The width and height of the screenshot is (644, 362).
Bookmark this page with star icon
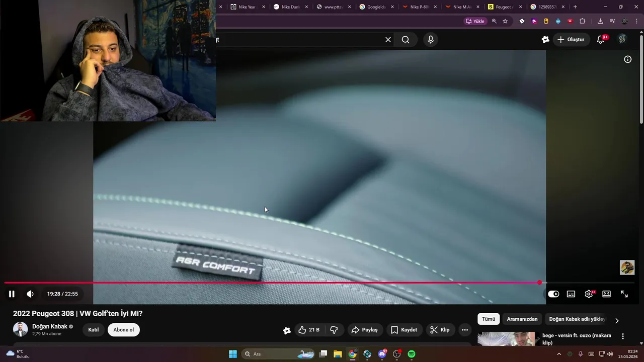pos(505,21)
